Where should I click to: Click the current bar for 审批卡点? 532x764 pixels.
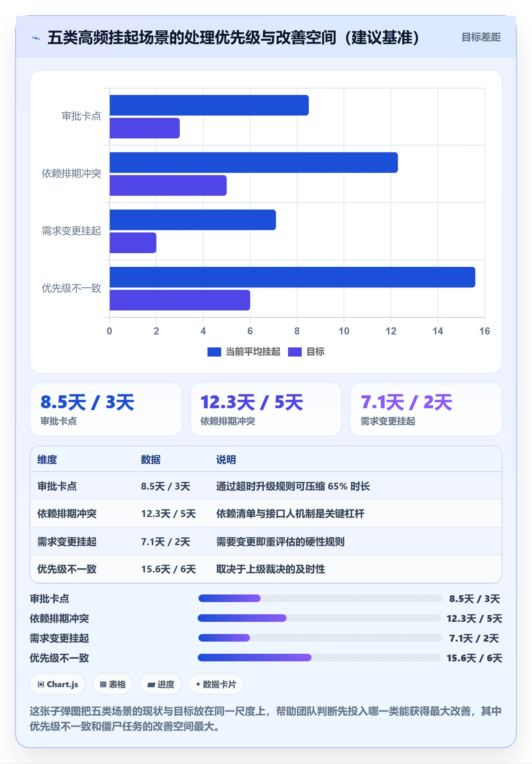pyautogui.click(x=209, y=105)
